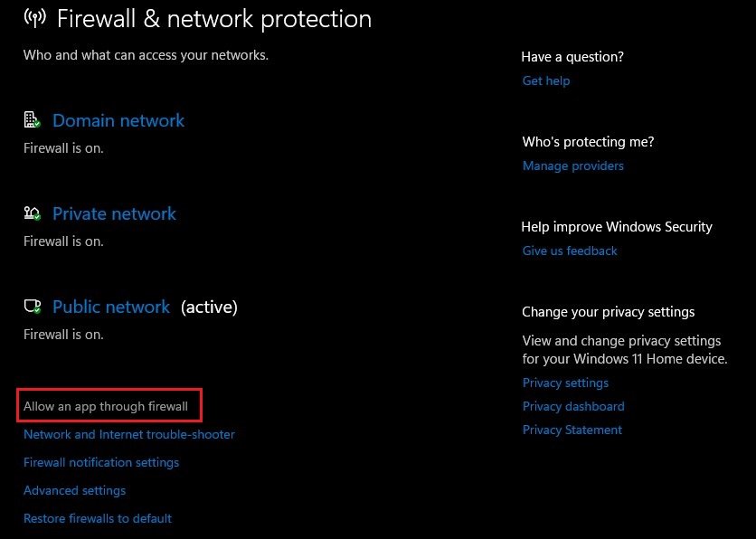Click Give us feedback
The height and width of the screenshot is (539, 756).
coord(570,251)
